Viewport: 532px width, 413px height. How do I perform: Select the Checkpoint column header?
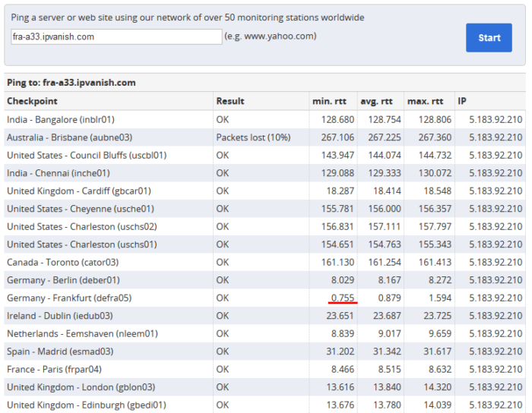point(32,101)
